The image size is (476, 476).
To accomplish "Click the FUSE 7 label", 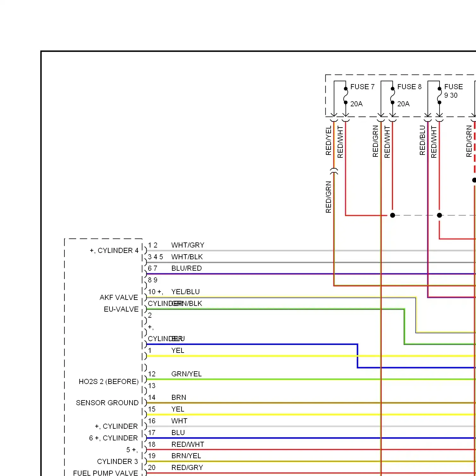I will [x=362, y=87].
